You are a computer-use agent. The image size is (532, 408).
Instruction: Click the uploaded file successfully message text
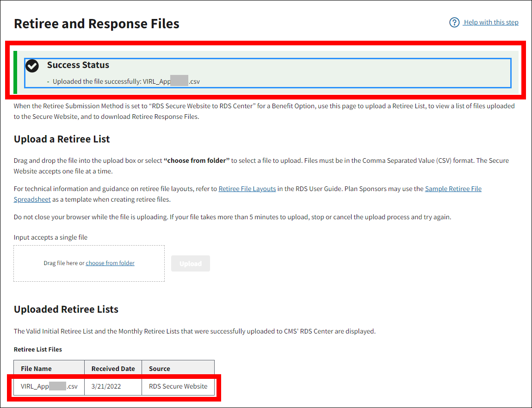click(x=126, y=81)
